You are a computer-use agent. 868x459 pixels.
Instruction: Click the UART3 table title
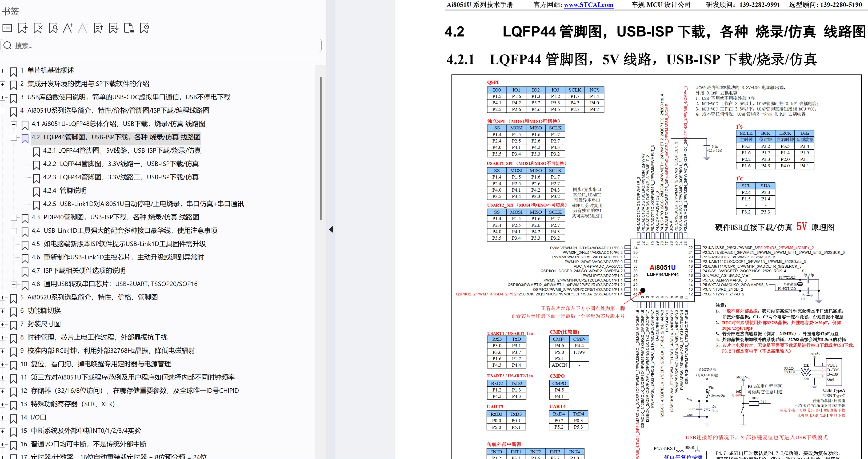(495, 407)
